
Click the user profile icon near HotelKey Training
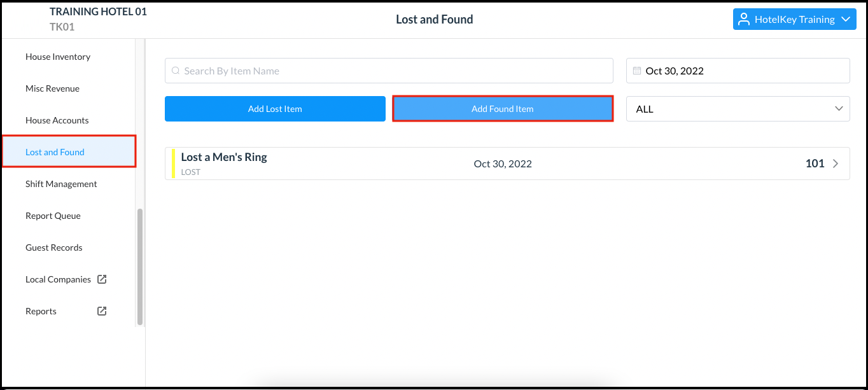pos(743,19)
